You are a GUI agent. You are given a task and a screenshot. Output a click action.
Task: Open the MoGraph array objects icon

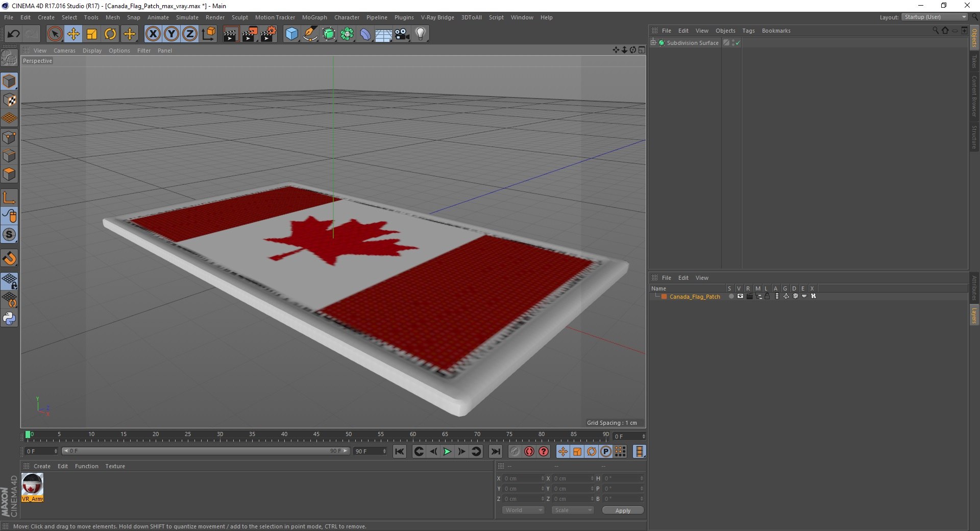tap(347, 34)
